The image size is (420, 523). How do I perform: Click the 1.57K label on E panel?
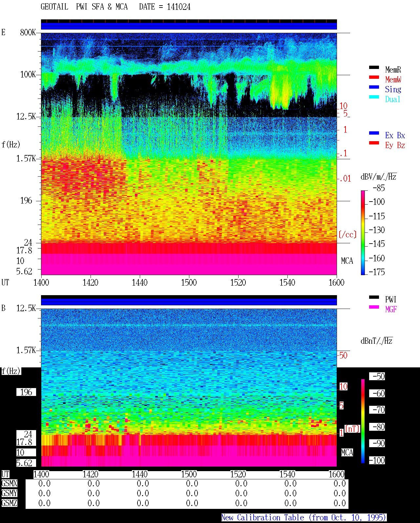point(26,159)
